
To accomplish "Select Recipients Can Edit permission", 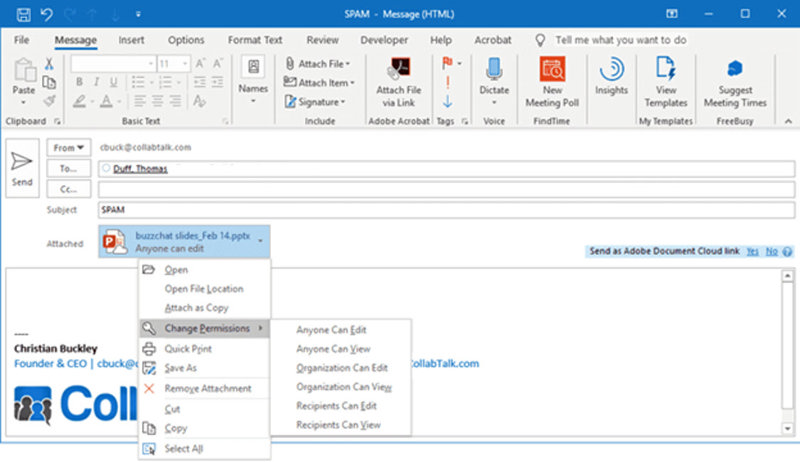I will (338, 406).
